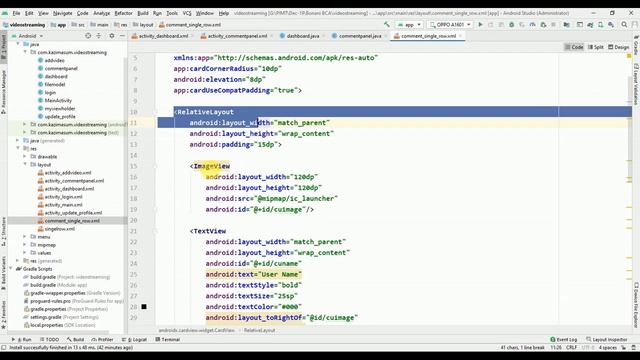Screen dimensions: 640x360
Task: Open the Layout Inspector tool window
Action: point(607,340)
